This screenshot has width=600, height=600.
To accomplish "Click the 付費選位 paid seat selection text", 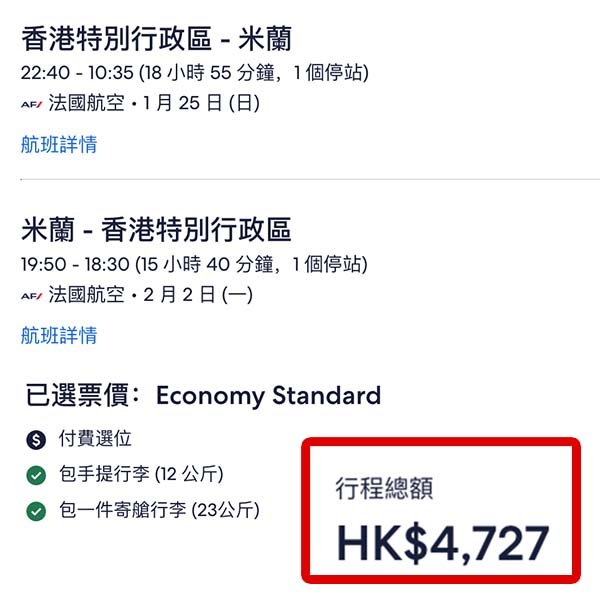I will (96, 439).
